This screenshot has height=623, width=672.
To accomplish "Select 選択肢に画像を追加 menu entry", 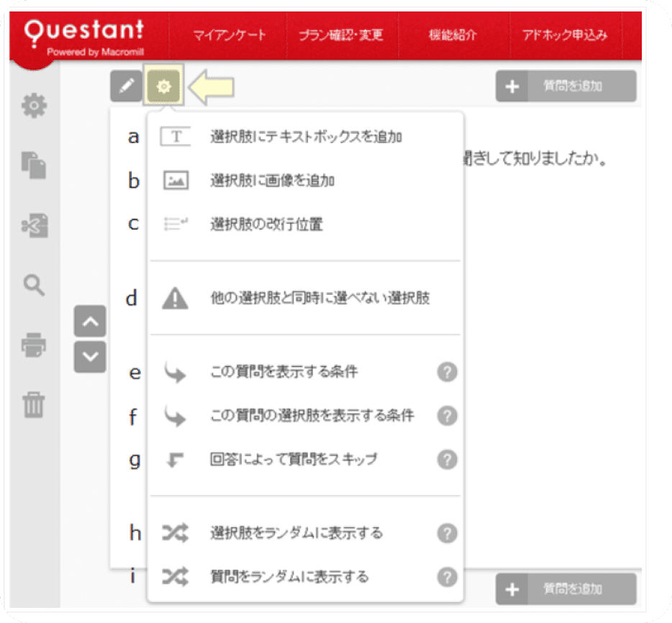I will pos(273,181).
